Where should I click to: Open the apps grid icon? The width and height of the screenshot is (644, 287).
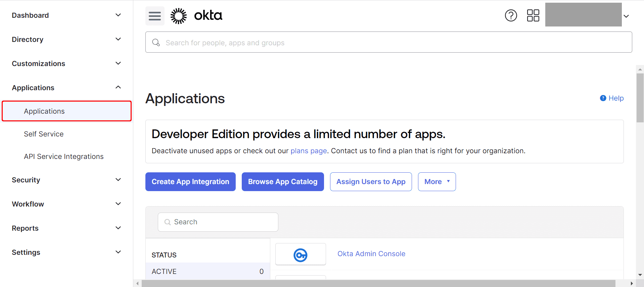pyautogui.click(x=533, y=15)
